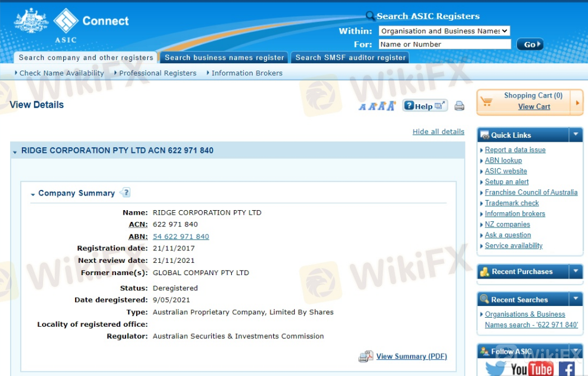
Task: Switch to Search business names register tab
Action: [224, 57]
